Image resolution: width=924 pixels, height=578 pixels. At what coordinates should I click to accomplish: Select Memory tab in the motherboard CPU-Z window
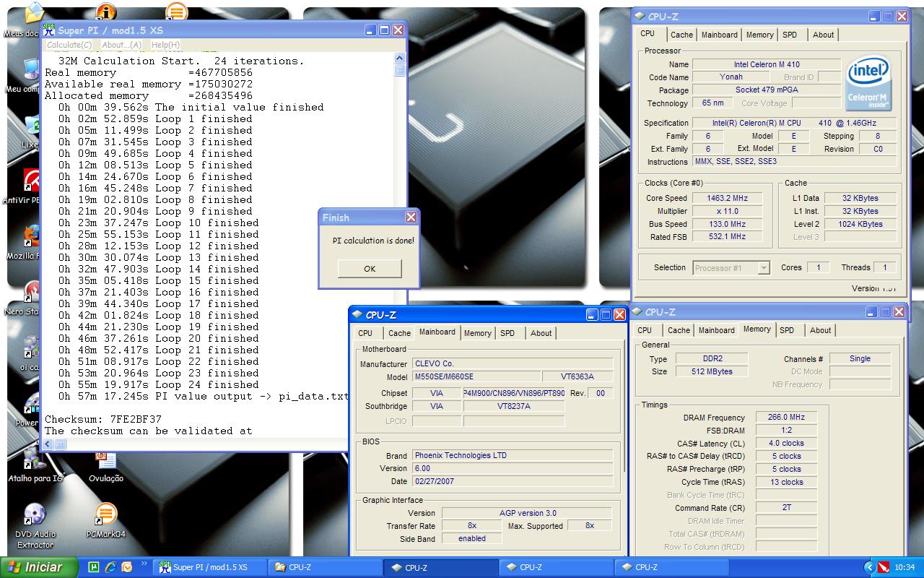[478, 333]
